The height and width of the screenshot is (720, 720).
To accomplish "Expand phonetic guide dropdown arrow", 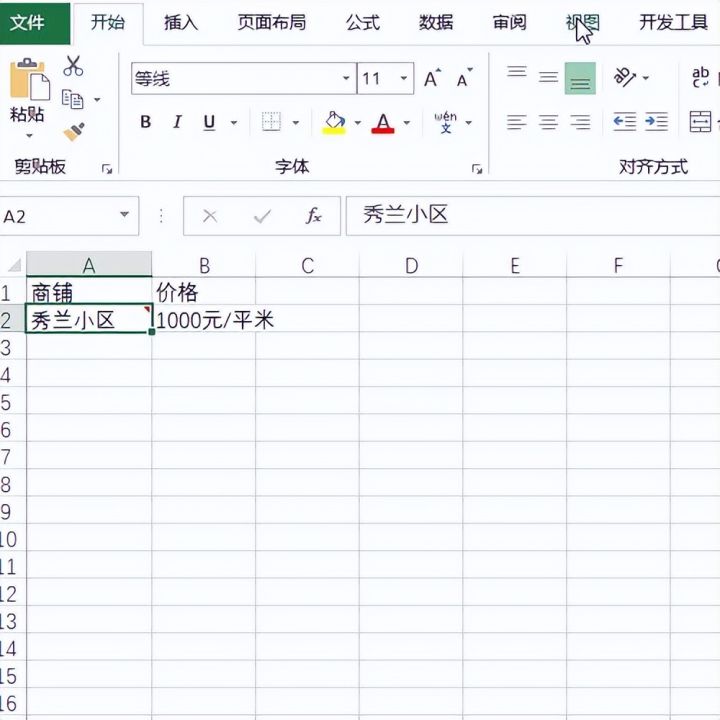I will 468,123.
